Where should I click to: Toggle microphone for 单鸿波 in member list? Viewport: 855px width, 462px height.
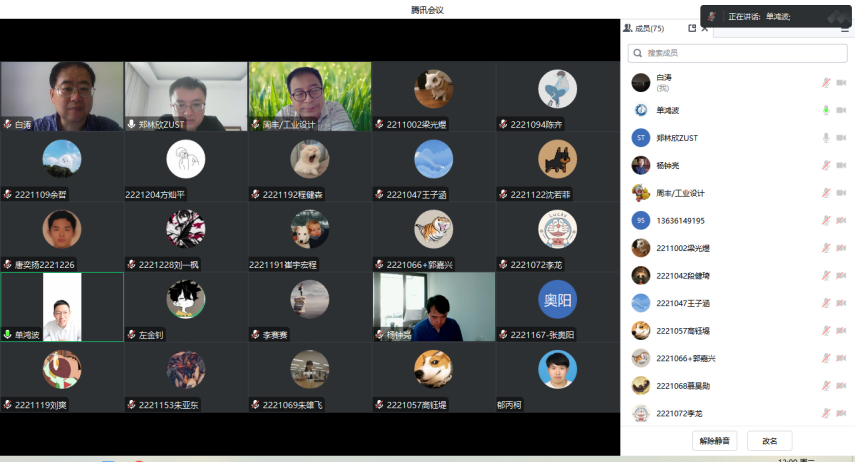pyautogui.click(x=826, y=110)
